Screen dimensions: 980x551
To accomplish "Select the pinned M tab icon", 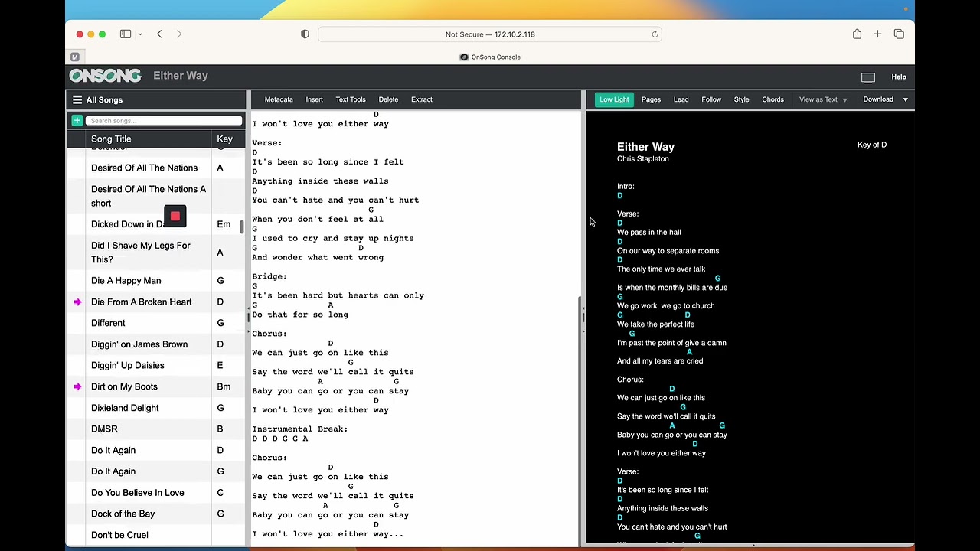I will pos(74,57).
